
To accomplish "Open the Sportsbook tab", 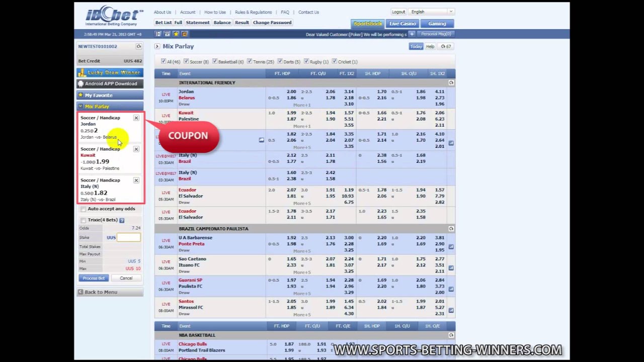I will pyautogui.click(x=368, y=24).
